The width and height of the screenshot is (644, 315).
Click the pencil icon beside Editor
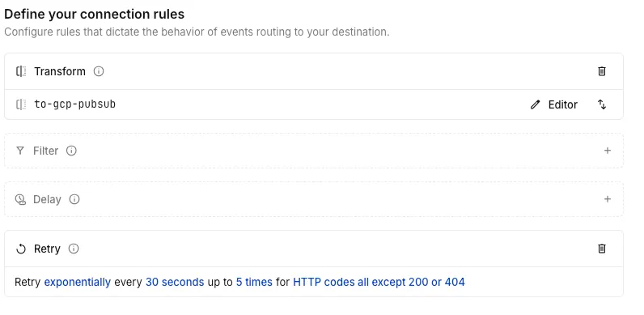[x=535, y=104]
